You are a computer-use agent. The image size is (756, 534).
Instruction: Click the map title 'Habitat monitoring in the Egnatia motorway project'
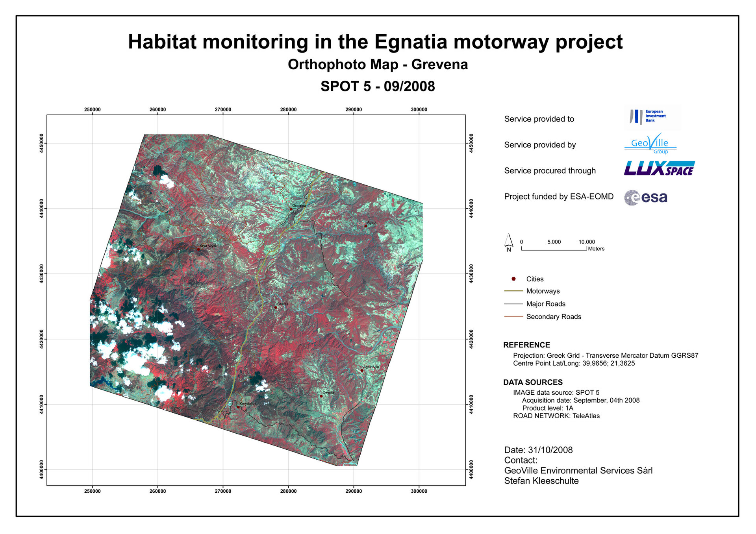375,42
